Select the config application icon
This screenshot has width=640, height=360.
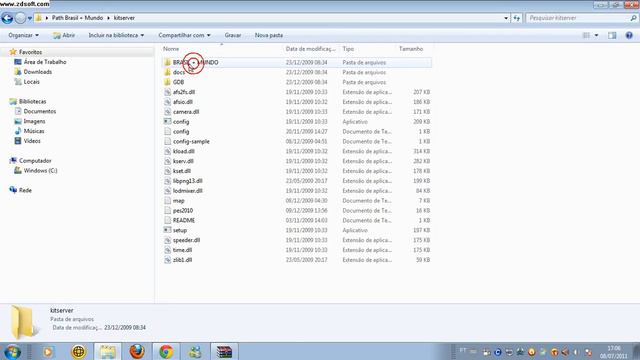tap(167, 122)
